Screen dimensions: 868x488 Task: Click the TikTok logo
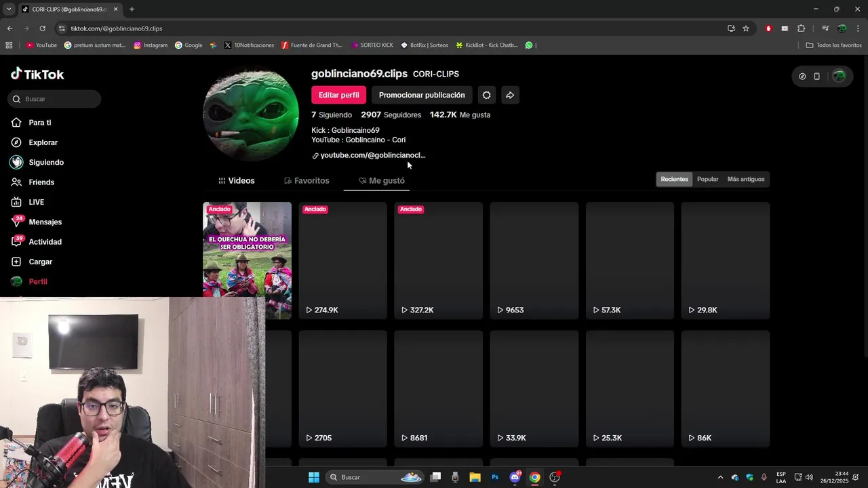tap(37, 75)
